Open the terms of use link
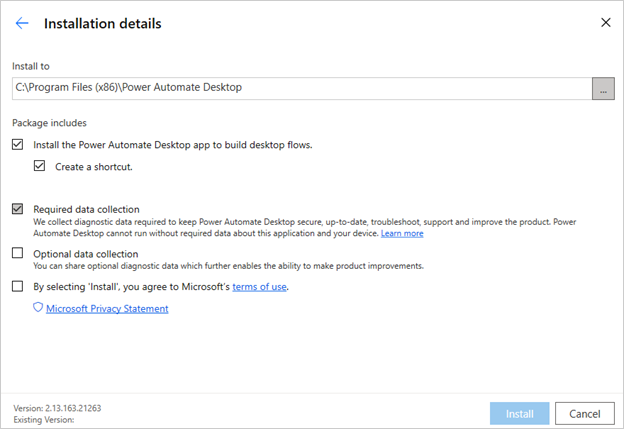The image size is (624, 429). coord(259,287)
